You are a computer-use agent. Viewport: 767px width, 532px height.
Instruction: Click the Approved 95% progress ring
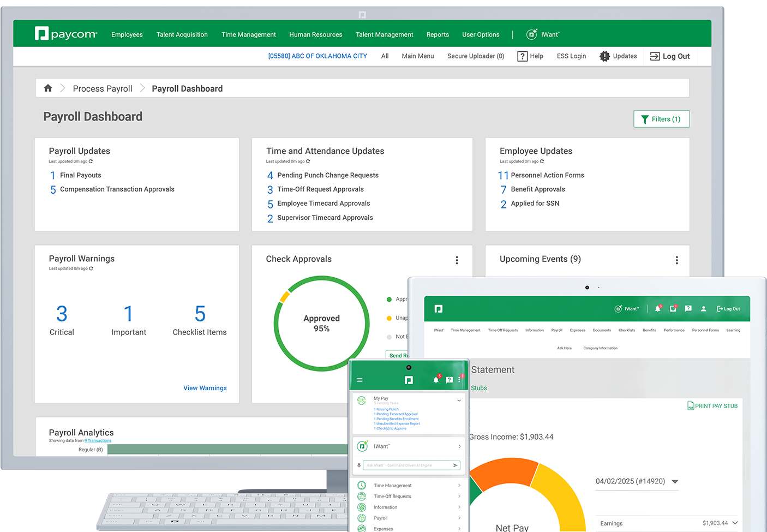click(321, 323)
